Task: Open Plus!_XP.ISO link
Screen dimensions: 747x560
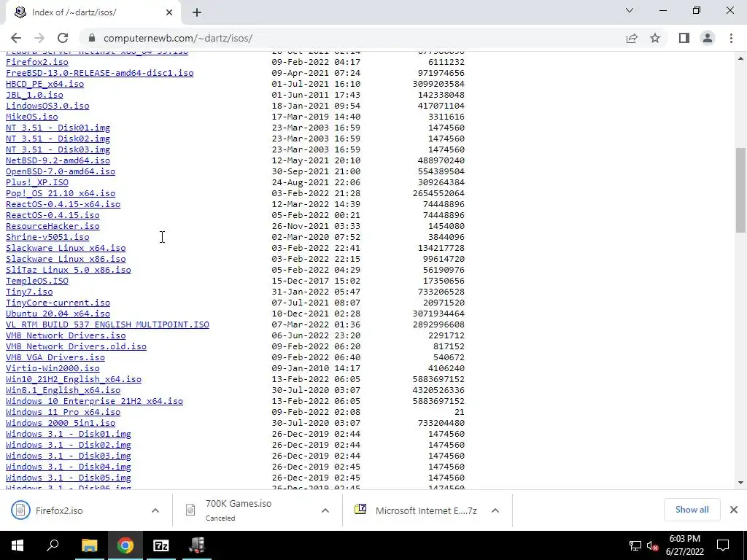Action: (37, 182)
